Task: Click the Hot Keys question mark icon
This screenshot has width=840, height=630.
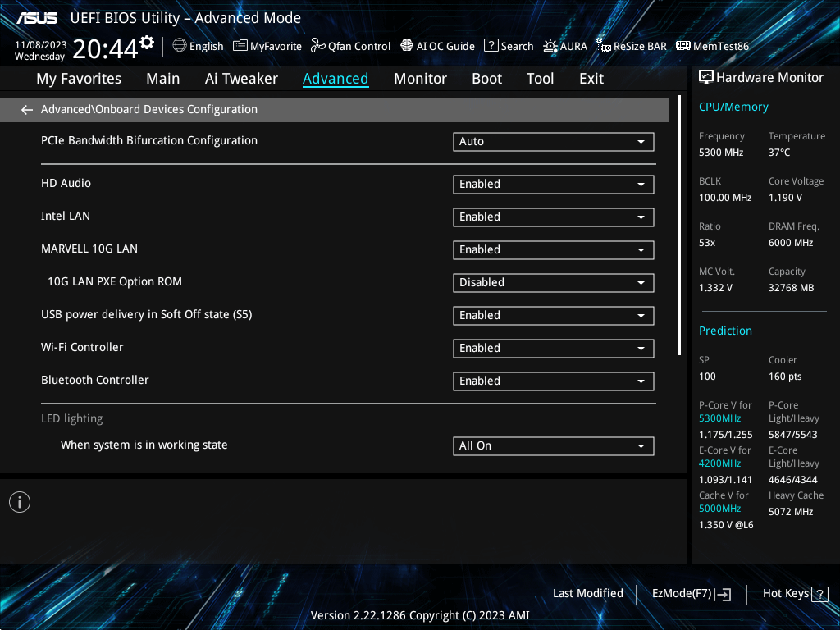Action: [819, 594]
